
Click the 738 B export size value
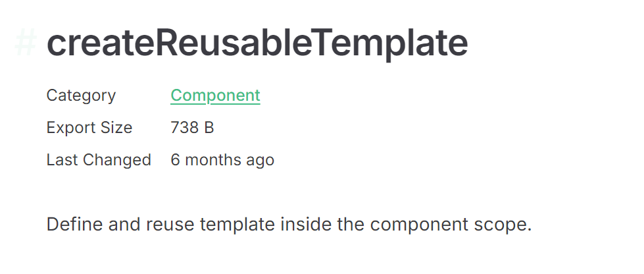coord(192,128)
